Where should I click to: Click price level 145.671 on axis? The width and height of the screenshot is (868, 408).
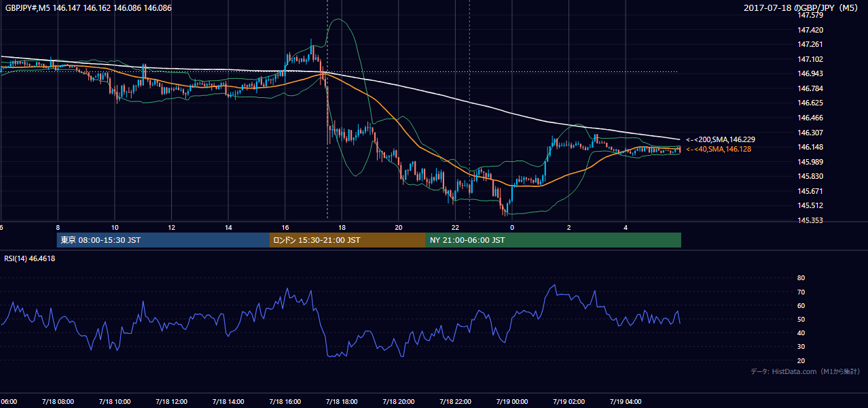tap(812, 191)
